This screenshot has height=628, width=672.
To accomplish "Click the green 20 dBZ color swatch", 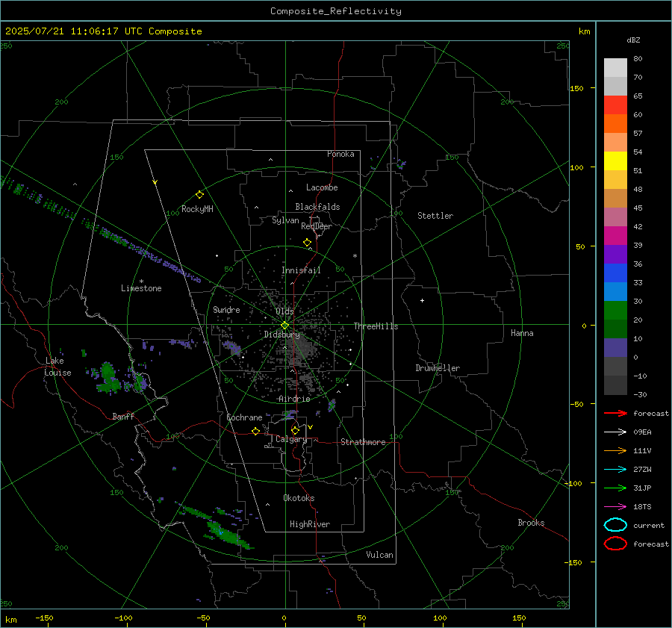I will point(615,311).
